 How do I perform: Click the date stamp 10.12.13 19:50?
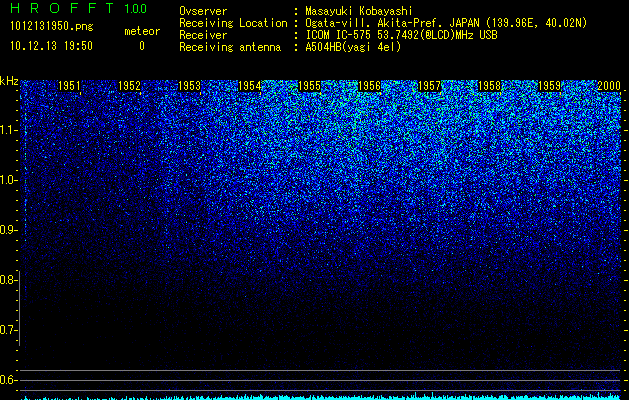51,46
